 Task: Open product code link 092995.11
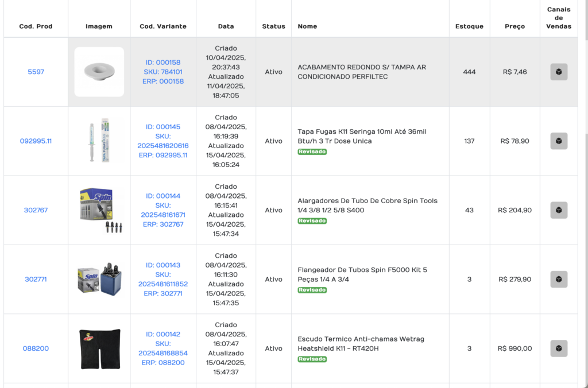click(36, 141)
